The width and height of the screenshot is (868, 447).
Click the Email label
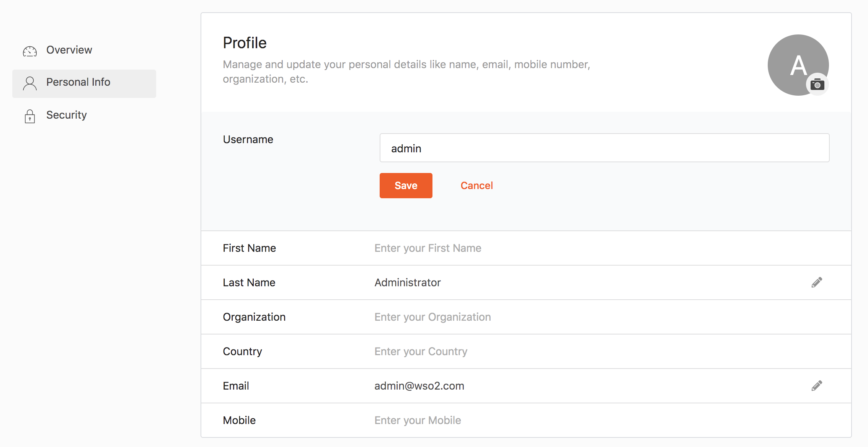(236, 386)
